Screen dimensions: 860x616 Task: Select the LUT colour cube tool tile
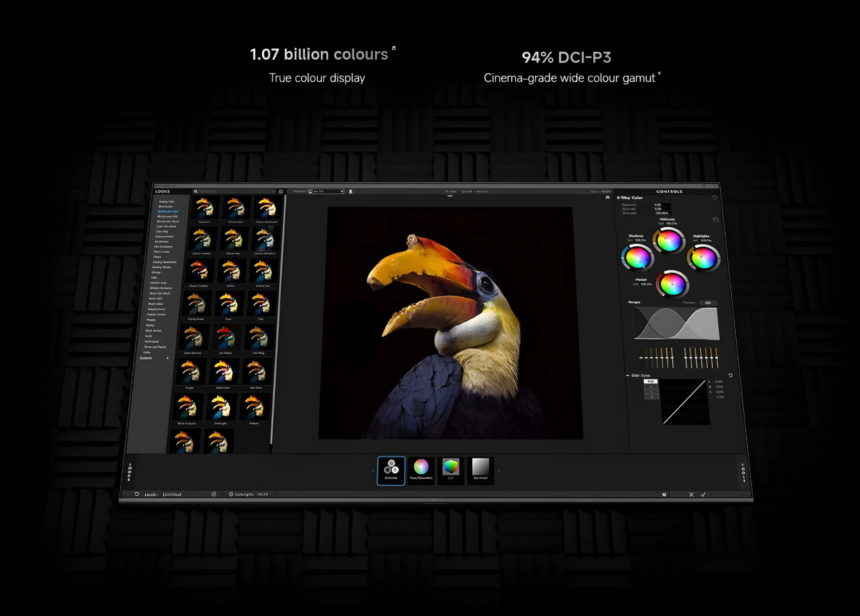[x=451, y=470]
